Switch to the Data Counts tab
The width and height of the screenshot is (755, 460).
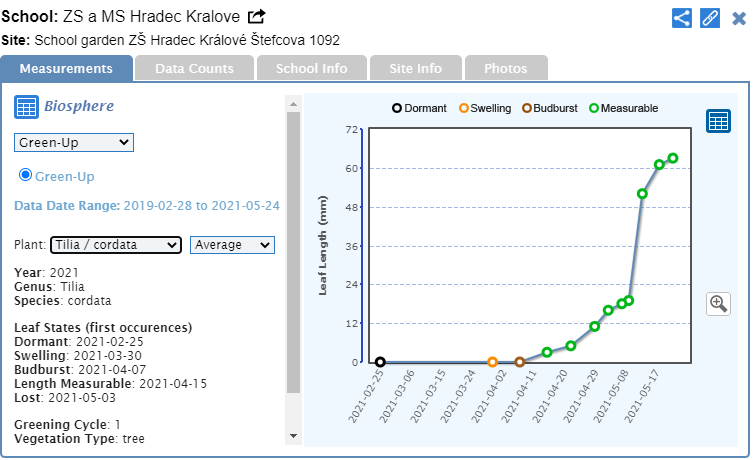(194, 69)
